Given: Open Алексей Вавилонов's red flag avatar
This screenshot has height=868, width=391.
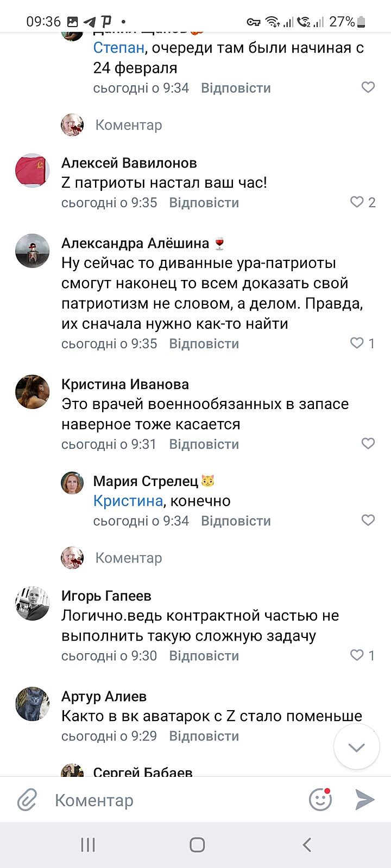Looking at the screenshot, I should pos(32,170).
